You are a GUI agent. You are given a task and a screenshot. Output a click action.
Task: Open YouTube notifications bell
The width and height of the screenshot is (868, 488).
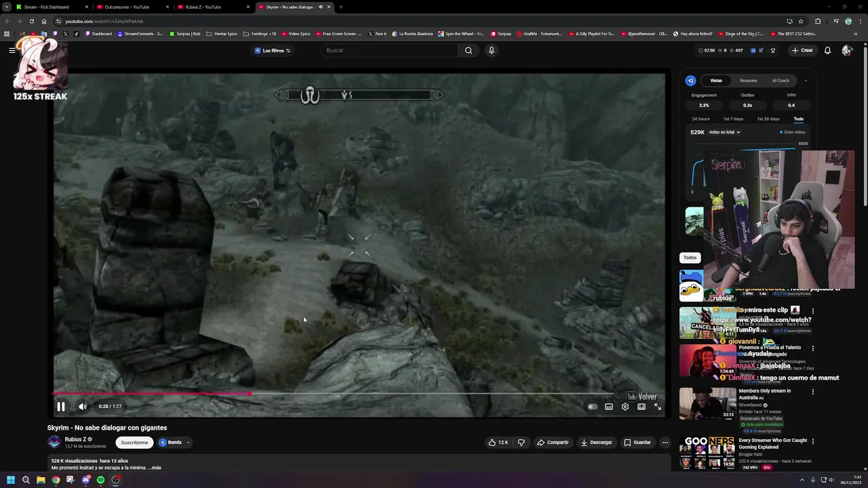pyautogui.click(x=827, y=50)
